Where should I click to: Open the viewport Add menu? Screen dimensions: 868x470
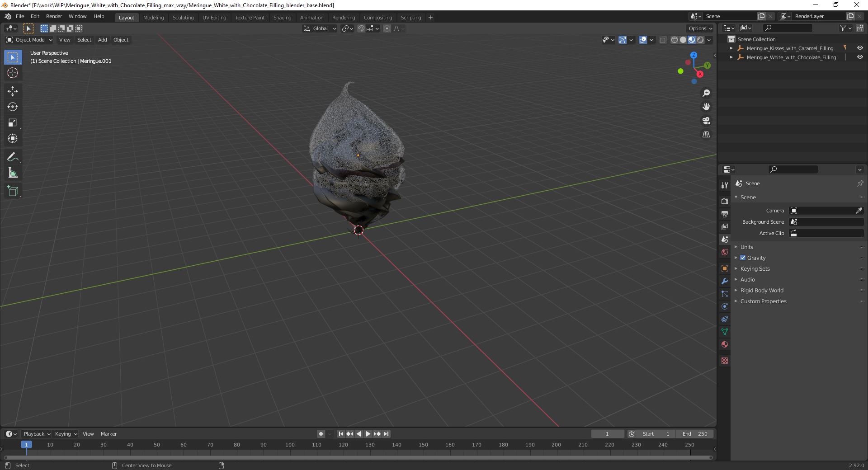(x=103, y=40)
